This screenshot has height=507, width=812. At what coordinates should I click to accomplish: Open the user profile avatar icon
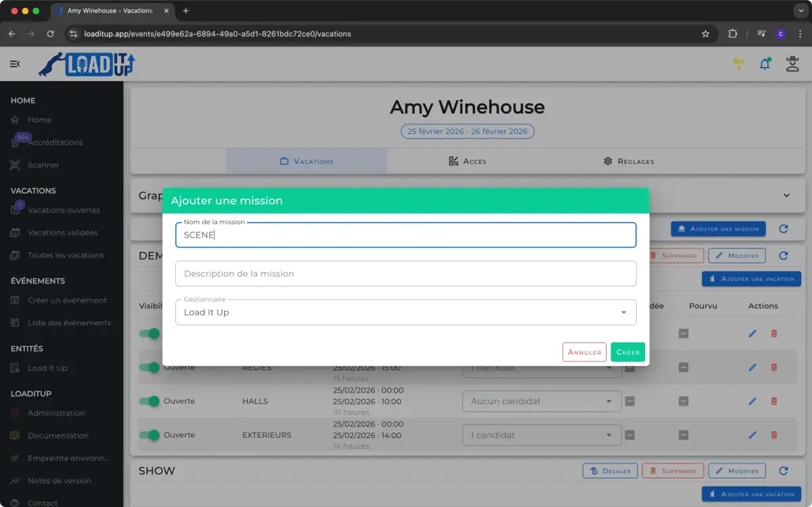792,64
